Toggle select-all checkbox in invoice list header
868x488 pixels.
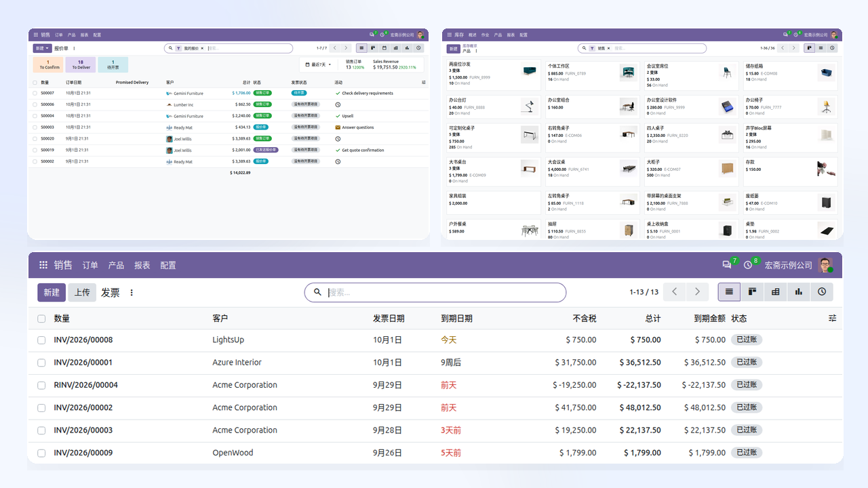click(41, 319)
